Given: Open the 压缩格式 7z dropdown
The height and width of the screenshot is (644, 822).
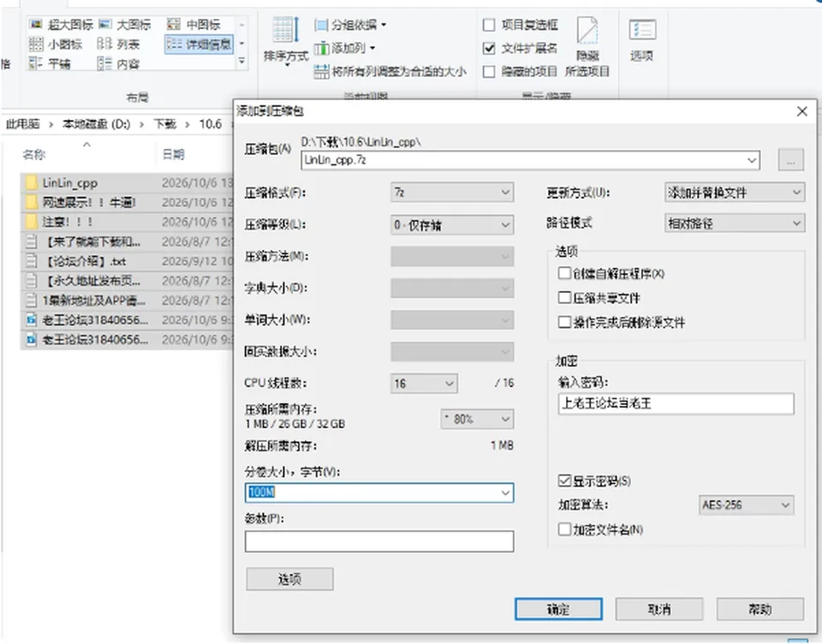Looking at the screenshot, I should click(452, 193).
